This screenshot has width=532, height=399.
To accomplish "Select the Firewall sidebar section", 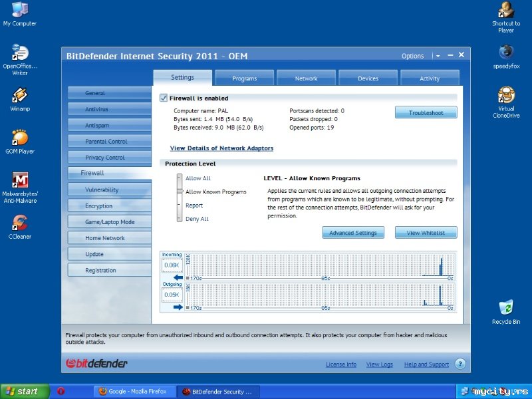I will tap(109, 173).
